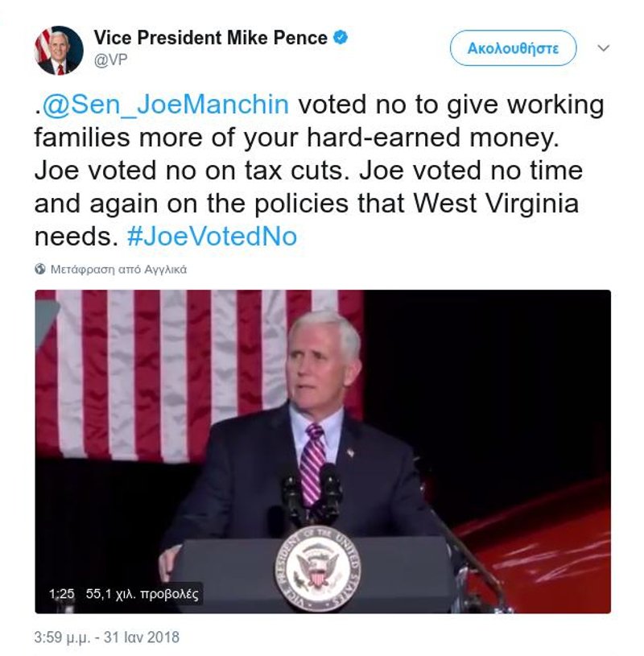
Task: Open the #JoeVotedNo hashtag
Action: pos(213,237)
